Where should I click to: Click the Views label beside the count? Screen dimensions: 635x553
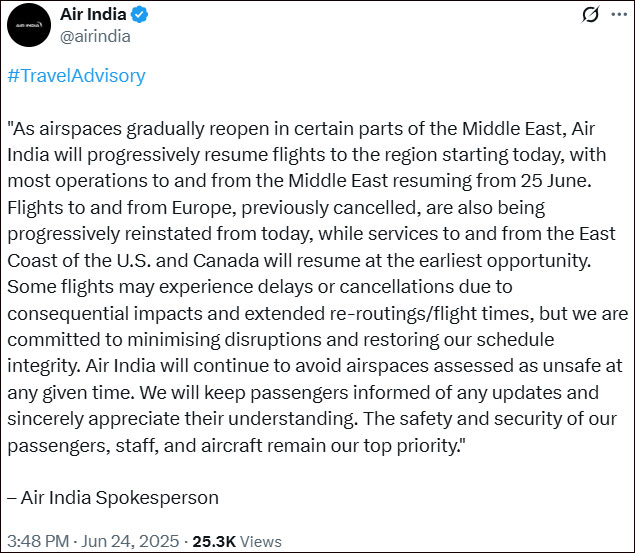coord(261,541)
